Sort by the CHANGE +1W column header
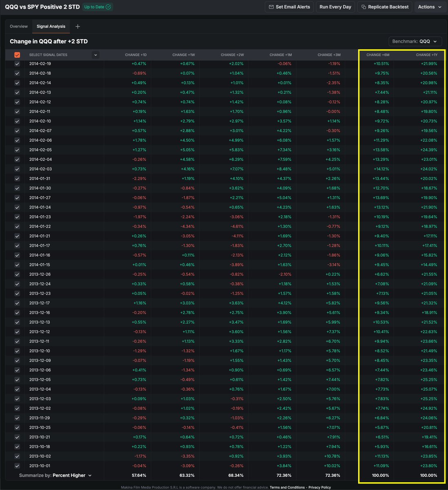Viewport: 448px width, 490px height. click(183, 55)
